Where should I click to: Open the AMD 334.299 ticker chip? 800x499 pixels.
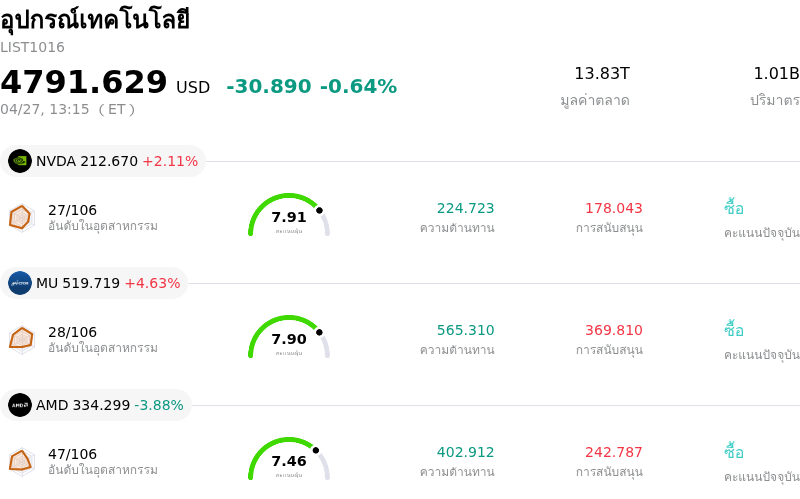(x=97, y=405)
